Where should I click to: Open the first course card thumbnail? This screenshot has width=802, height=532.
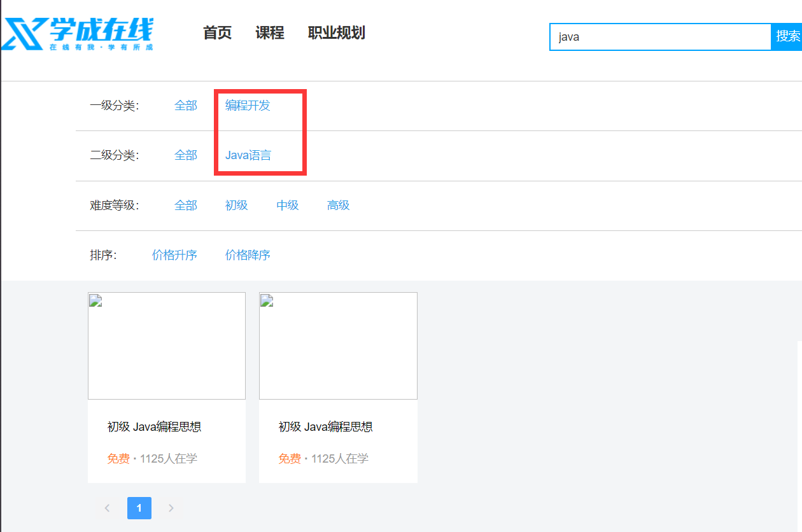point(167,346)
